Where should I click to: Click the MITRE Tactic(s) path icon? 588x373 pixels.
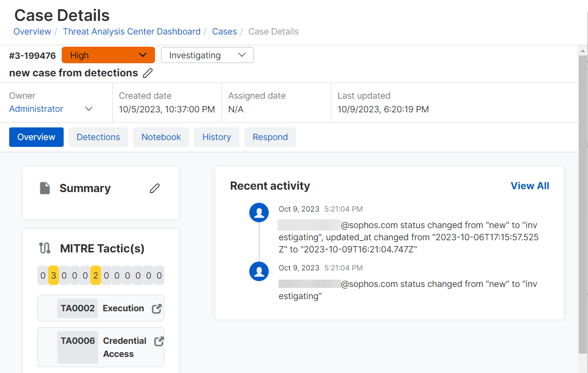point(45,249)
